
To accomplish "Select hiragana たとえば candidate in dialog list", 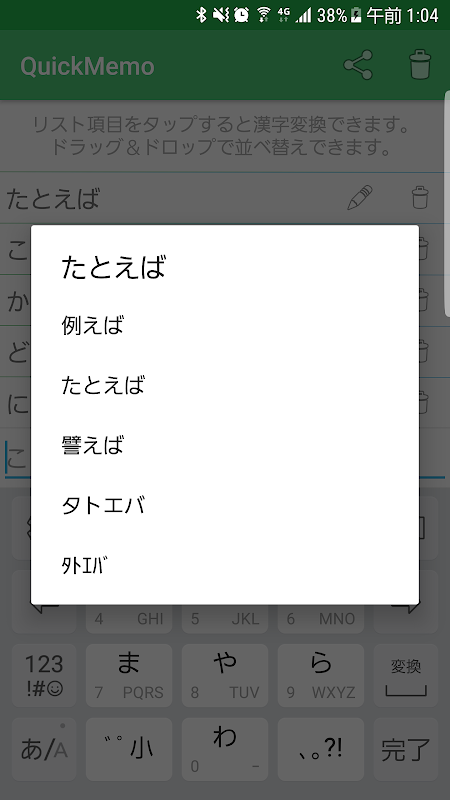I will point(224,385).
